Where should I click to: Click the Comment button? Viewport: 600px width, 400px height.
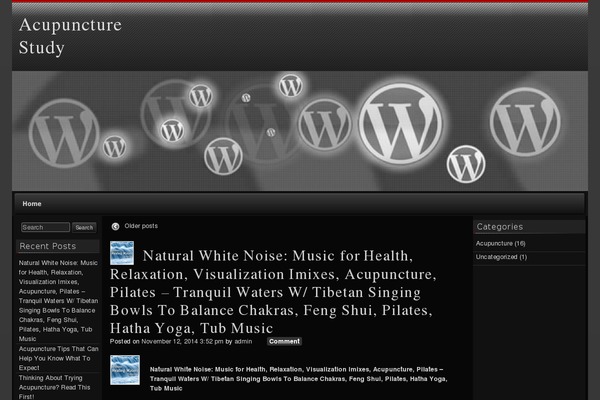(284, 341)
